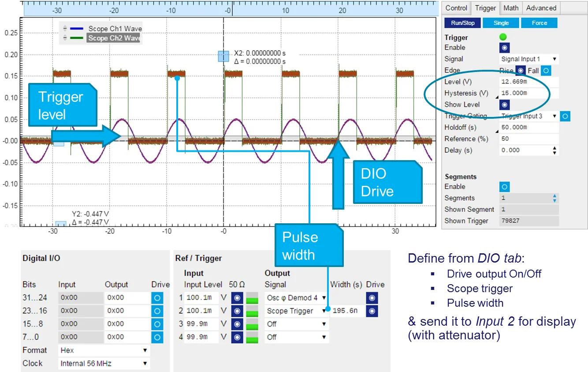The image size is (588, 372).
Task: Click the horizontal range bar above the plot
Action: [x=231, y=8]
